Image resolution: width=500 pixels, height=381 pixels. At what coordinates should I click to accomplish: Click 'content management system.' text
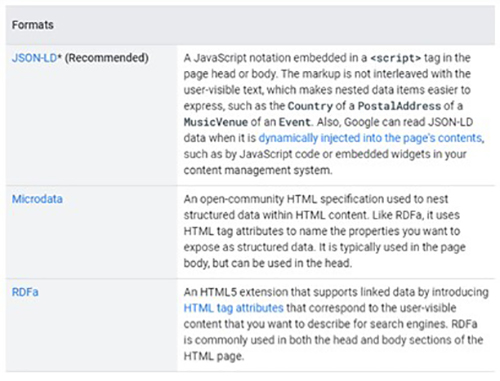click(258, 170)
